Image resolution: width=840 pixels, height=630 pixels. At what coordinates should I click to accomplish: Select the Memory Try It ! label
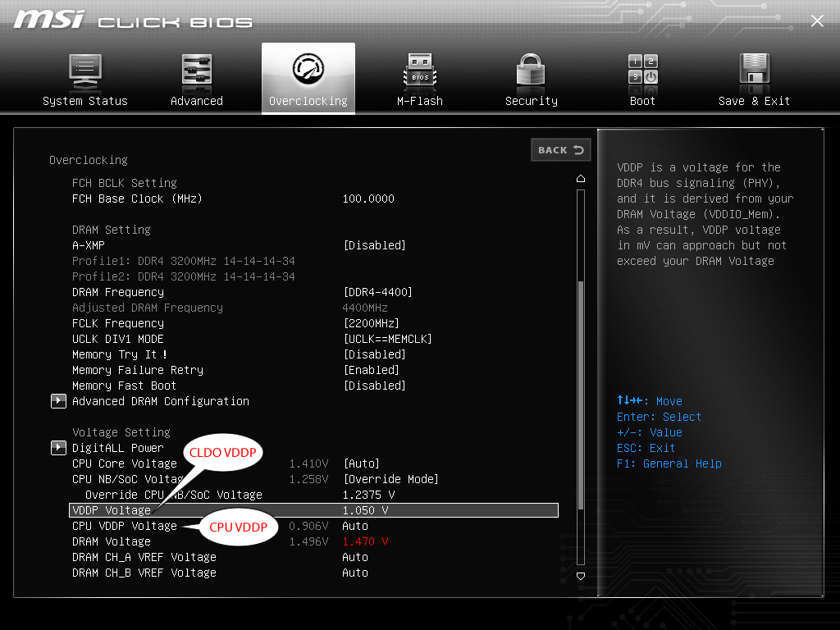click(120, 354)
